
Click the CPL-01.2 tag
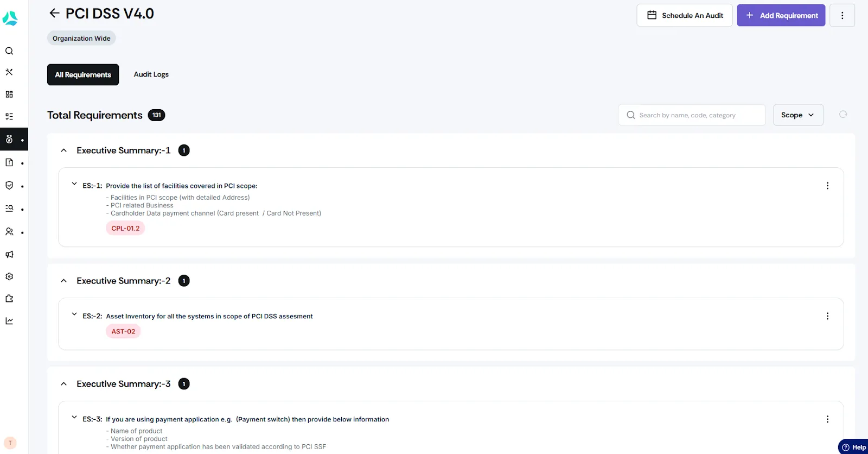(x=125, y=228)
